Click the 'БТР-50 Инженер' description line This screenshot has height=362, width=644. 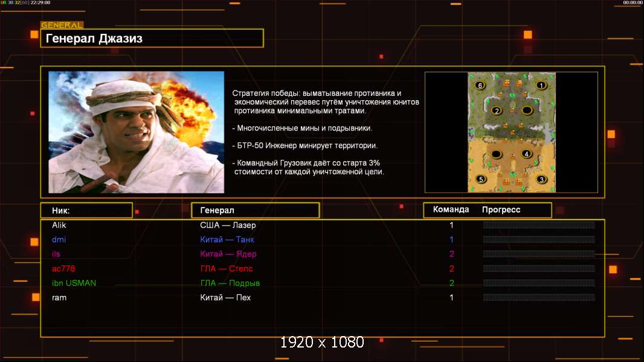click(x=305, y=145)
